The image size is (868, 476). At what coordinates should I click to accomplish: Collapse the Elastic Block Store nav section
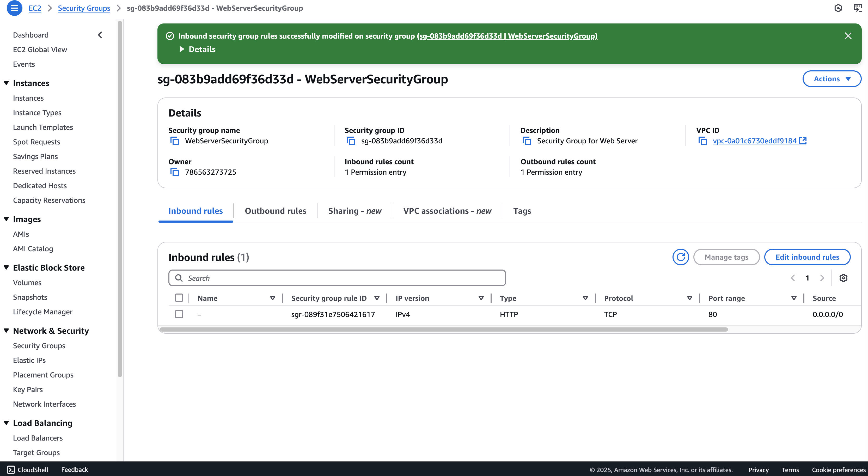[7, 267]
